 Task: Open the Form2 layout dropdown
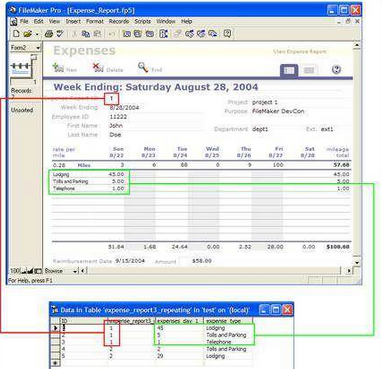[x=25, y=48]
